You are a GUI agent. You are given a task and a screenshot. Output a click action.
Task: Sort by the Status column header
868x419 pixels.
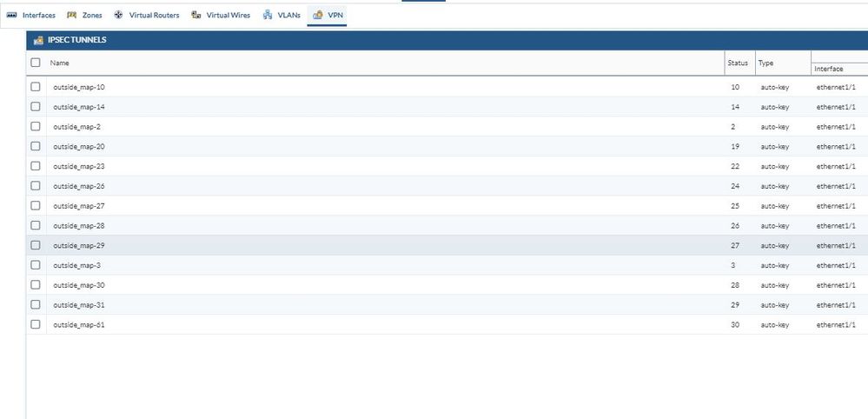(x=738, y=63)
